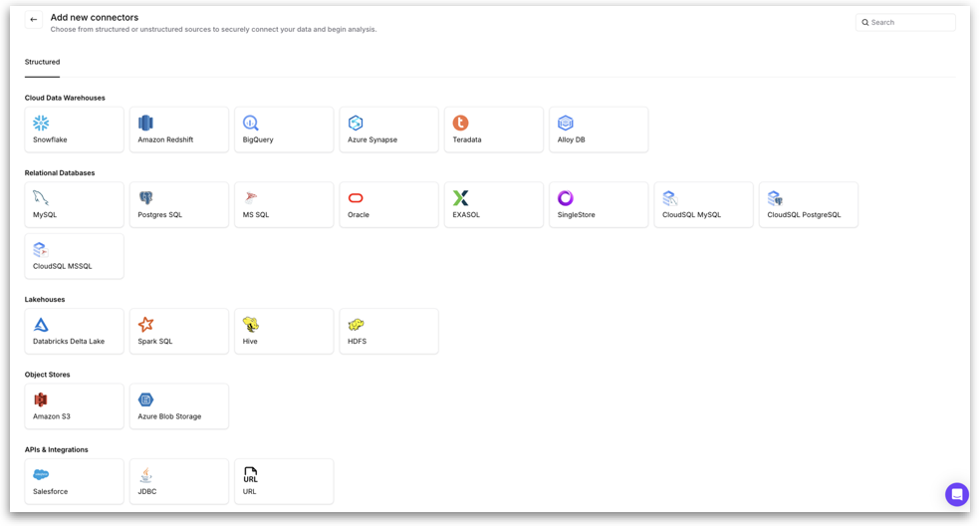Click the MySQL dolphin icon
This screenshot has height=526, width=980.
click(41, 197)
